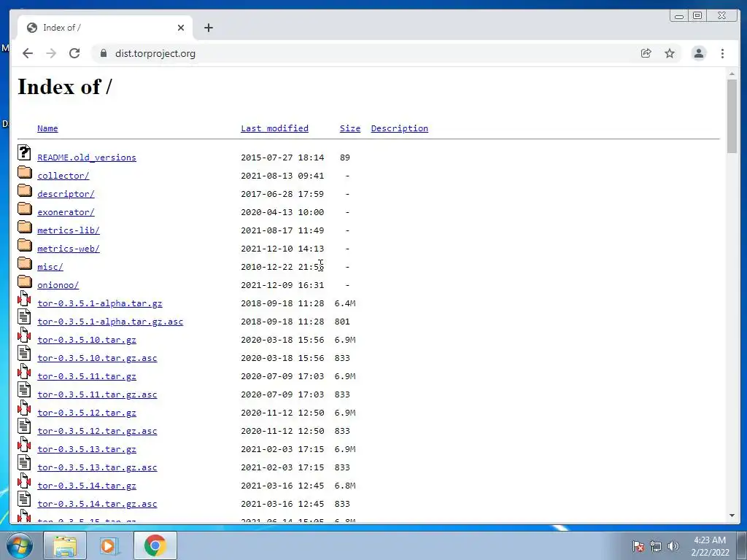Click the speaker volume tray icon
747x560 pixels.
[673, 546]
